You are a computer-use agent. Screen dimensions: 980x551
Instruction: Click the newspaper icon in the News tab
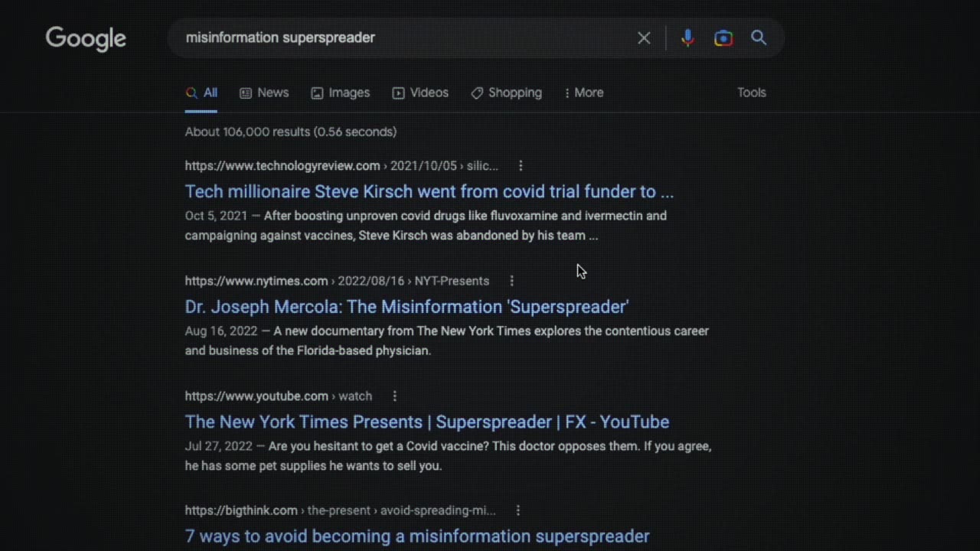click(246, 93)
